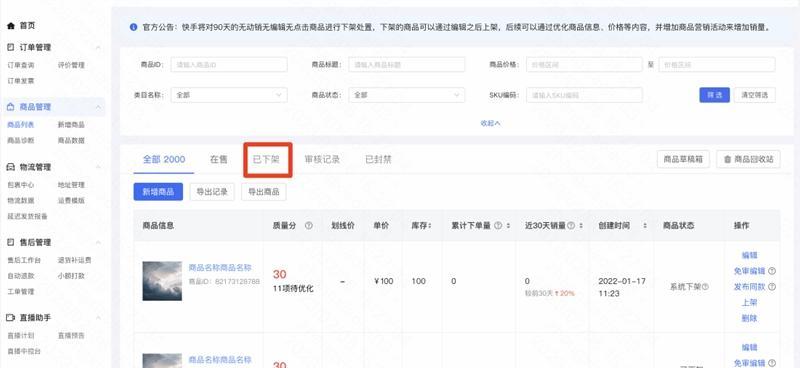Switch to the 已下架 tab
Screen dimensions: 800x368
266,159
